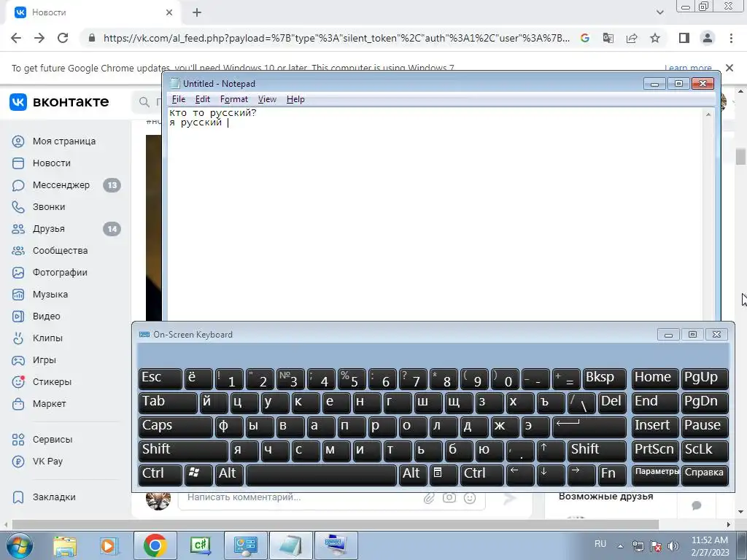
Task: Show hidden system tray icons arrow
Action: [x=620, y=545]
